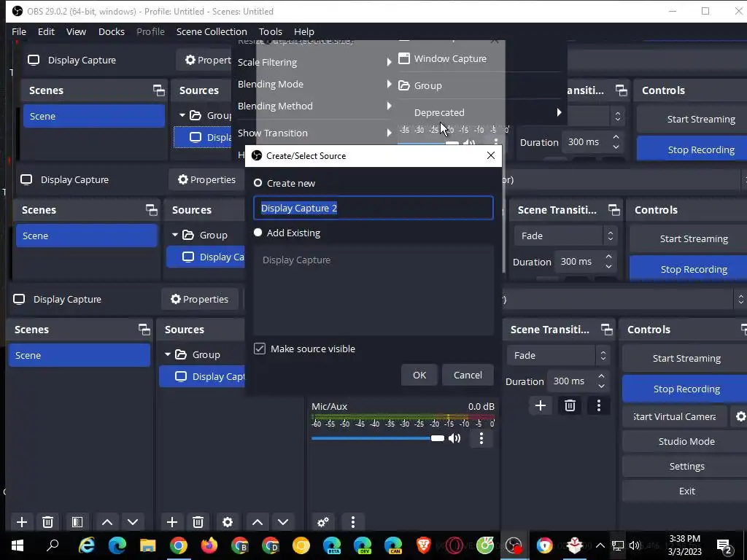
Task: Open taskbar search magnifier
Action: coord(53,545)
